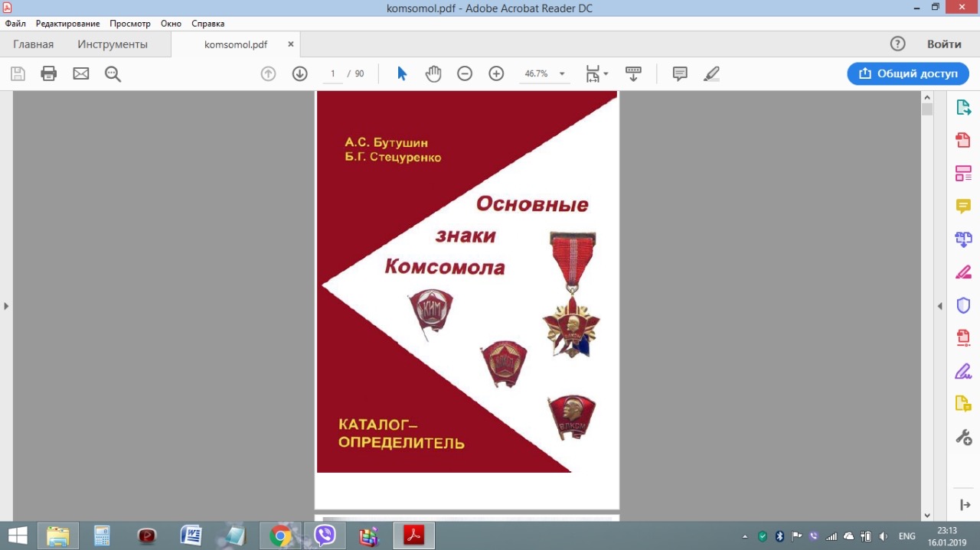Image resolution: width=980 pixels, height=550 pixels.
Task: Open the Редактирование menu
Action: 67,24
